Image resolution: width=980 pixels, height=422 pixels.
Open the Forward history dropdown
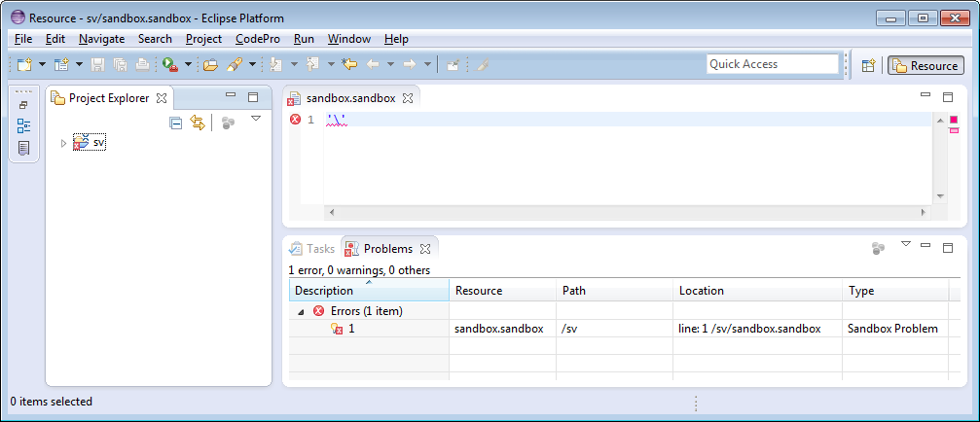[x=427, y=64]
